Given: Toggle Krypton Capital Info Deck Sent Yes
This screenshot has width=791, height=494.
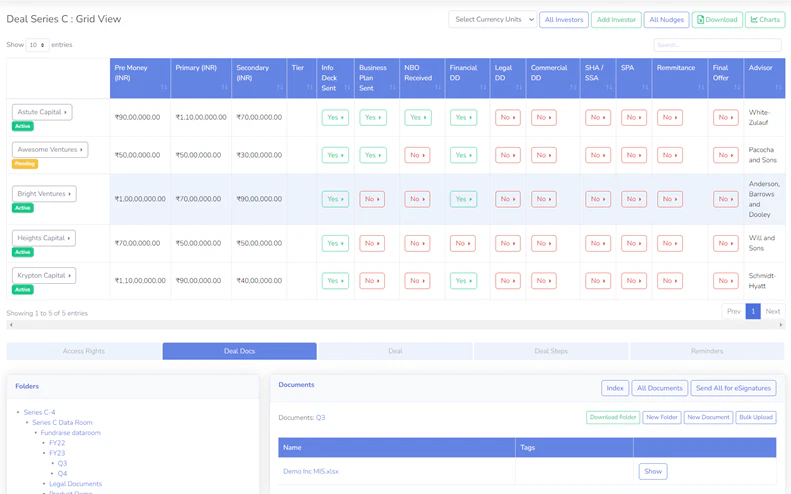Looking at the screenshot, I should (335, 281).
